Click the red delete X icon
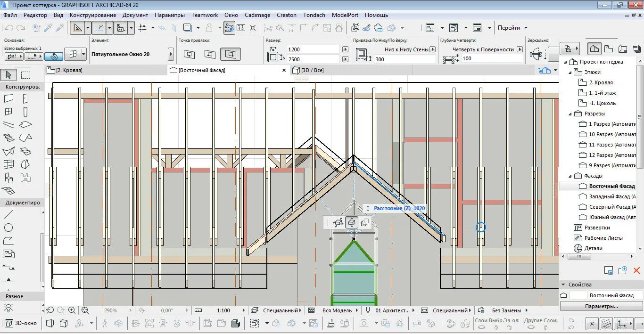Screen dimensions: 644x334 click(x=637, y=270)
